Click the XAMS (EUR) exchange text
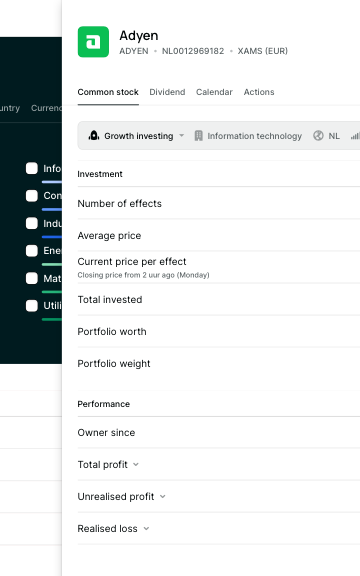The width and height of the screenshot is (360, 576). pyautogui.click(x=263, y=51)
